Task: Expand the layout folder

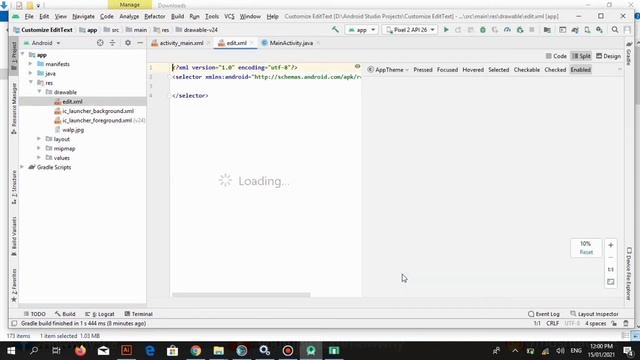Action: pos(40,139)
